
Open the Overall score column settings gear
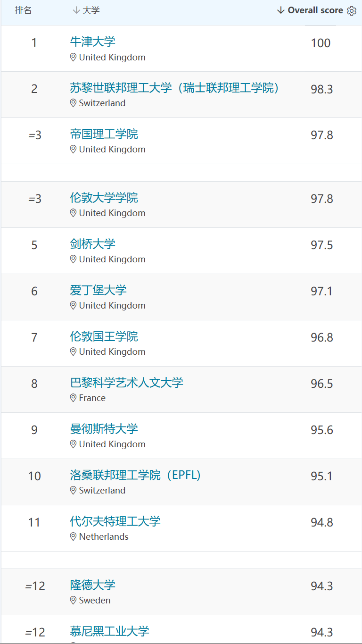click(x=352, y=10)
